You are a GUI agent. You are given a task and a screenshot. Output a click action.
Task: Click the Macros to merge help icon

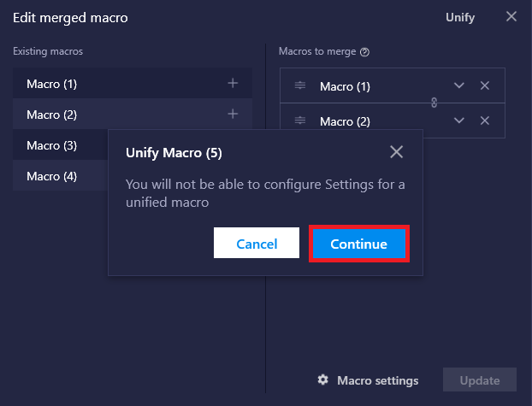tap(364, 52)
